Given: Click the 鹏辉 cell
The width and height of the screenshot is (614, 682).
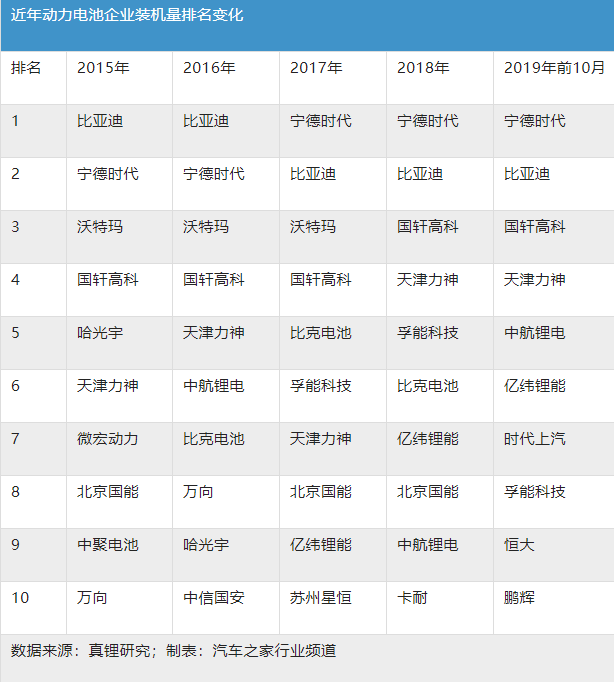Looking at the screenshot, I should [519, 598].
